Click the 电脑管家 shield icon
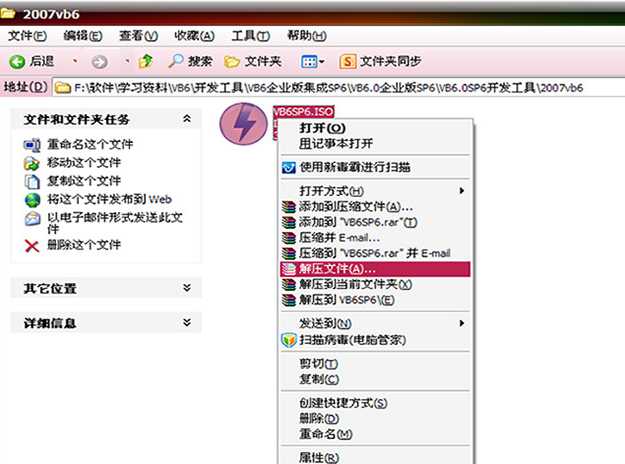 tap(289, 340)
